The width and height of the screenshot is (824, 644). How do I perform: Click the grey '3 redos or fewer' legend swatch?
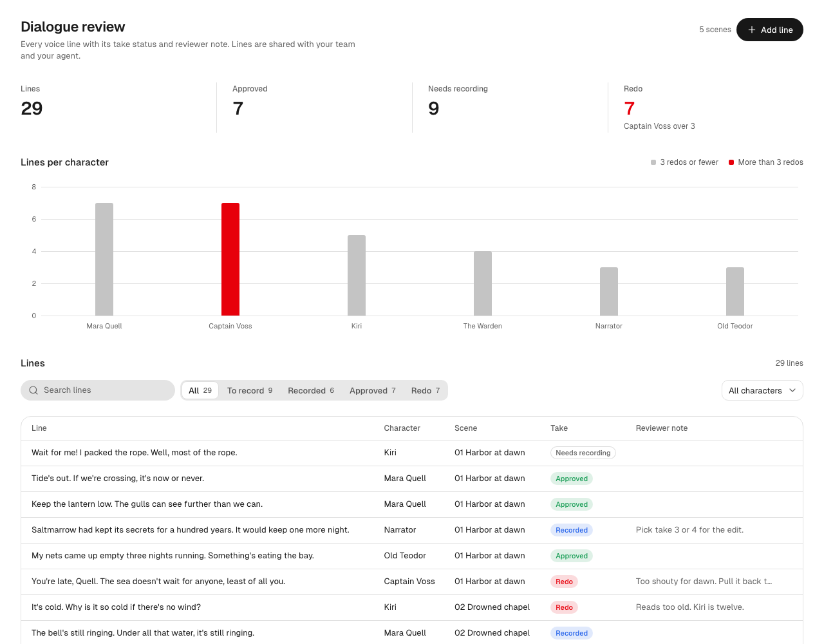pyautogui.click(x=653, y=162)
